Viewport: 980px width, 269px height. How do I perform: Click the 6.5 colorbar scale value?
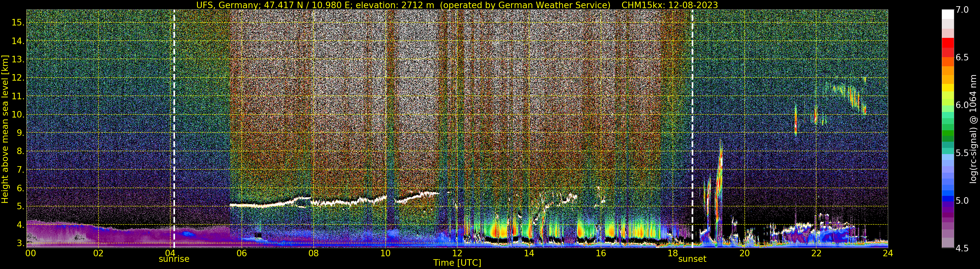point(962,57)
